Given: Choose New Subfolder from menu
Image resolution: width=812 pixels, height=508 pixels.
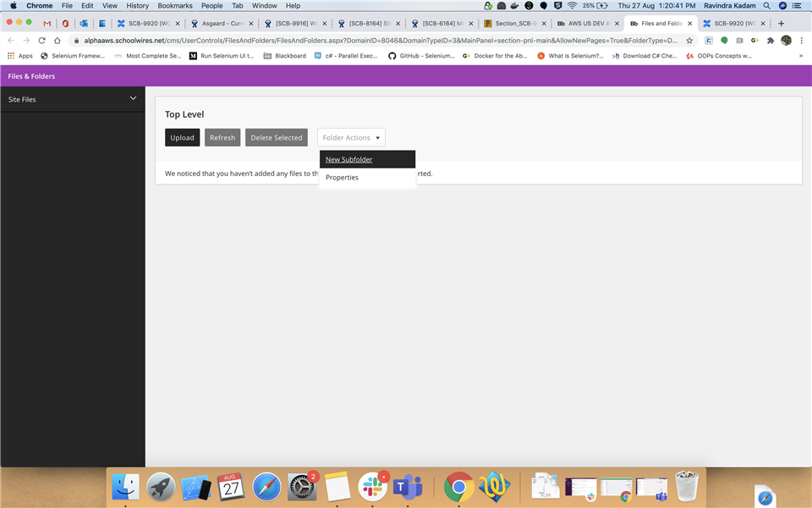Looking at the screenshot, I should pyautogui.click(x=367, y=159).
